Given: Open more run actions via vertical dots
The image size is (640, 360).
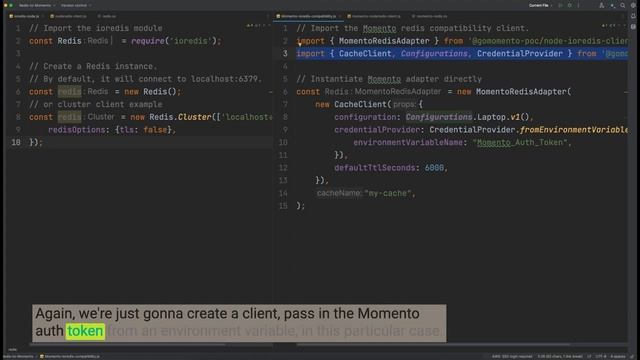Looking at the screenshot, I should (x=578, y=5).
